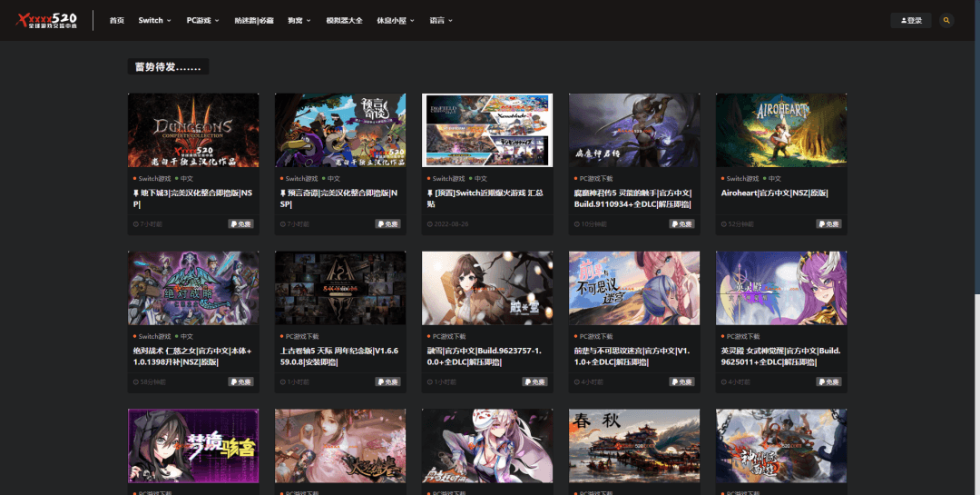Click the 免费 badge on the 地下城3 card
Viewport: 980px width, 495px height.
pyautogui.click(x=240, y=223)
